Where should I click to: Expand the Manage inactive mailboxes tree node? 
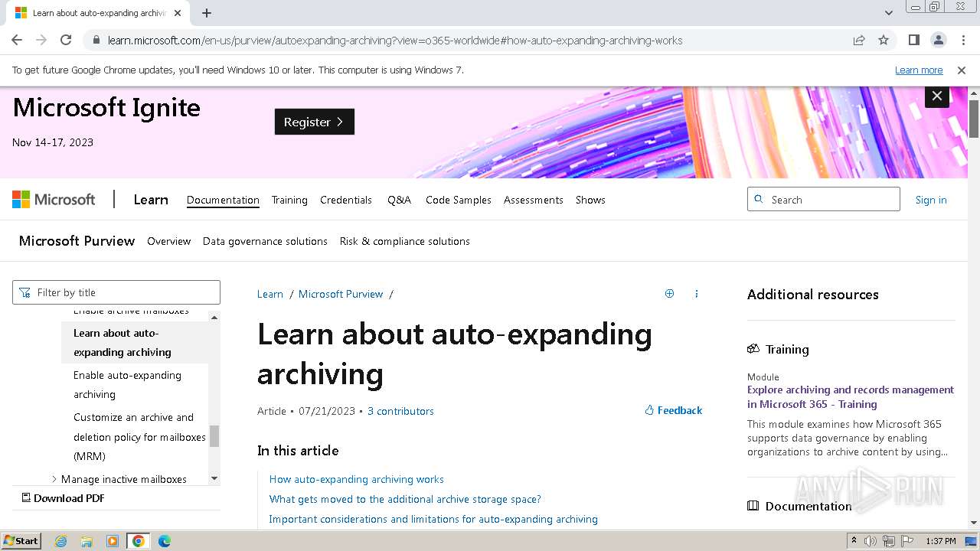54,479
